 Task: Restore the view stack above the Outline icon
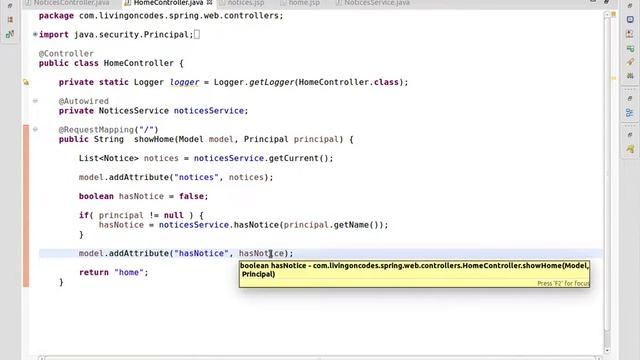630,99
